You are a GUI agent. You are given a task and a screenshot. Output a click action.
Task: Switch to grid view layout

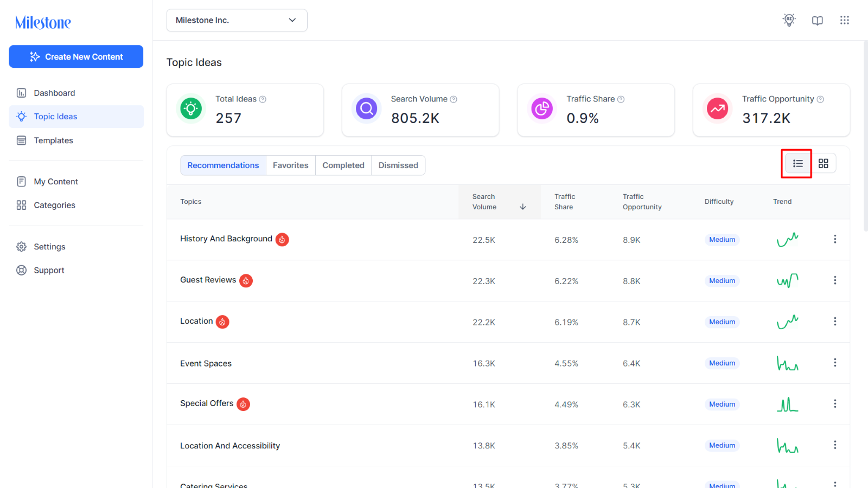point(823,163)
